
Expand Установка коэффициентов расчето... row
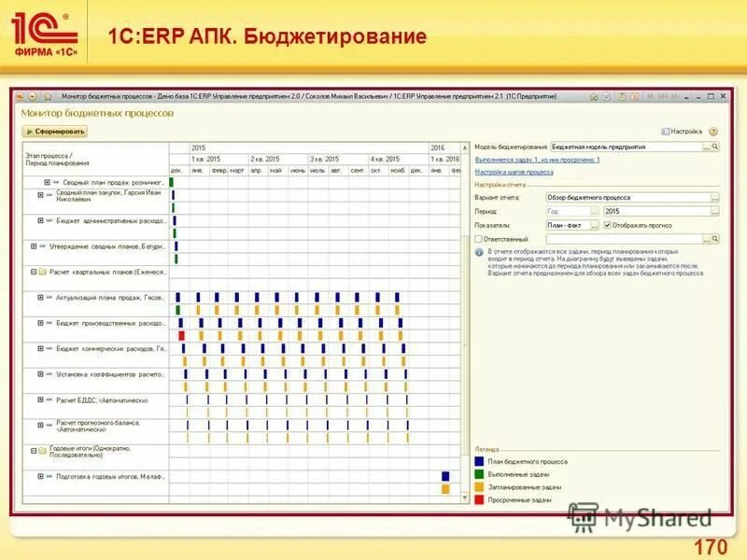(x=40, y=374)
